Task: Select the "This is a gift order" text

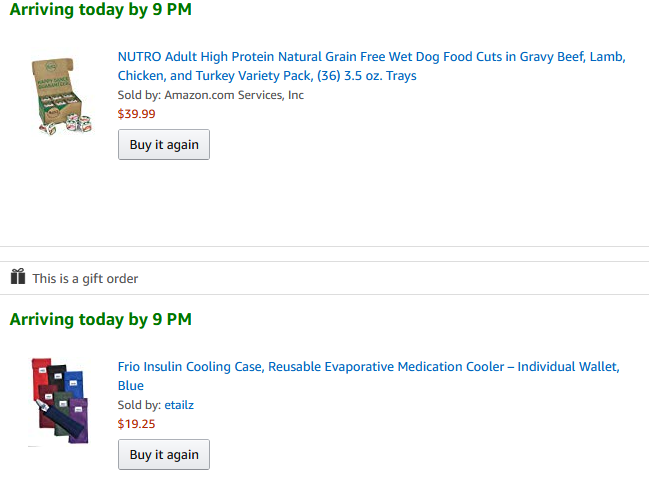Action: pyautogui.click(x=85, y=279)
